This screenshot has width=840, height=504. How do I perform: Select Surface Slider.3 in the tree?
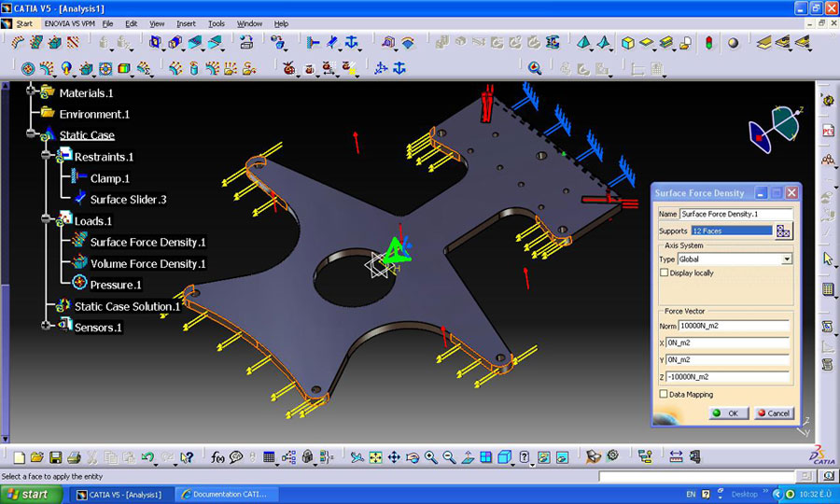128,200
